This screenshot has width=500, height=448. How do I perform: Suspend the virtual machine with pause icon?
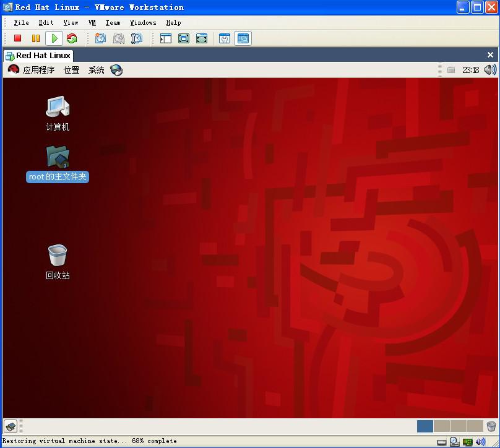[36, 38]
